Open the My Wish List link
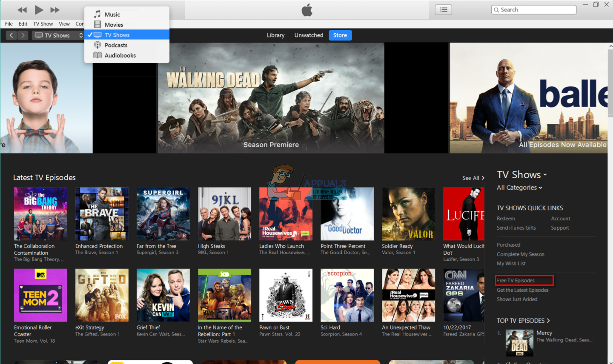 511,264
